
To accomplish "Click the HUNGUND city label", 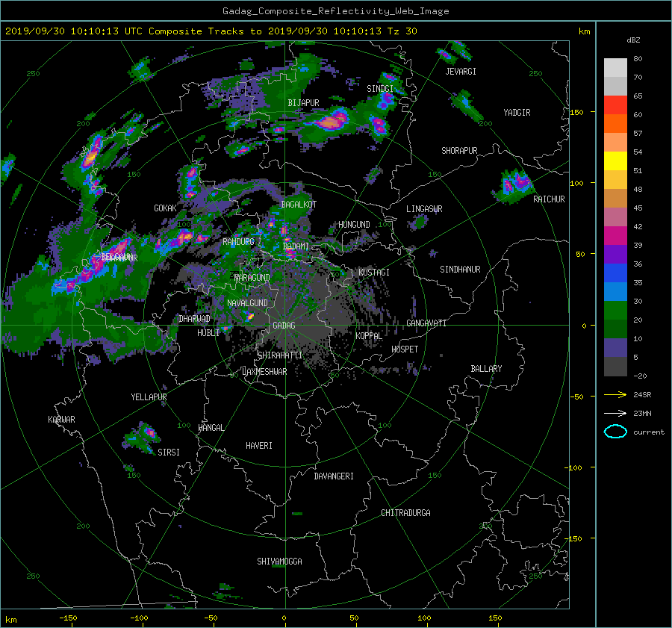I will tap(354, 225).
